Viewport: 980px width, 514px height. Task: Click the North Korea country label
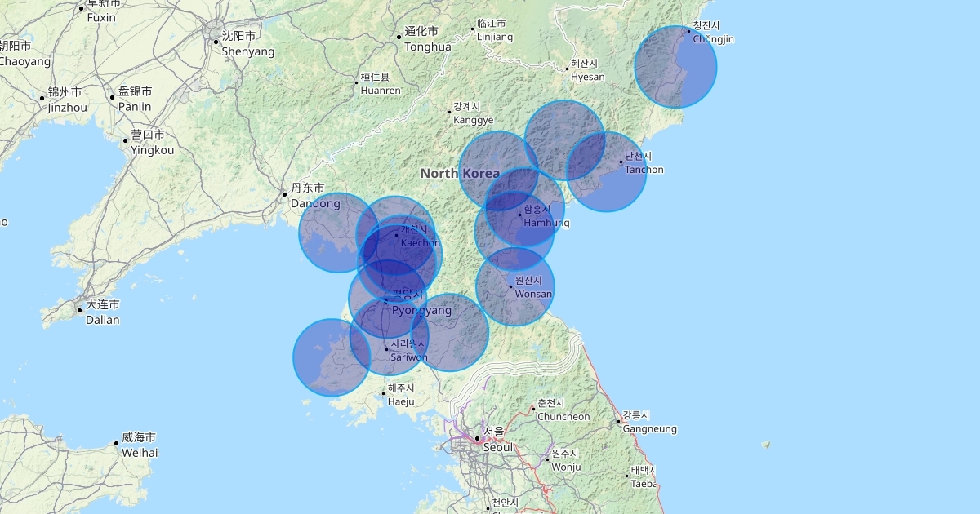click(460, 174)
